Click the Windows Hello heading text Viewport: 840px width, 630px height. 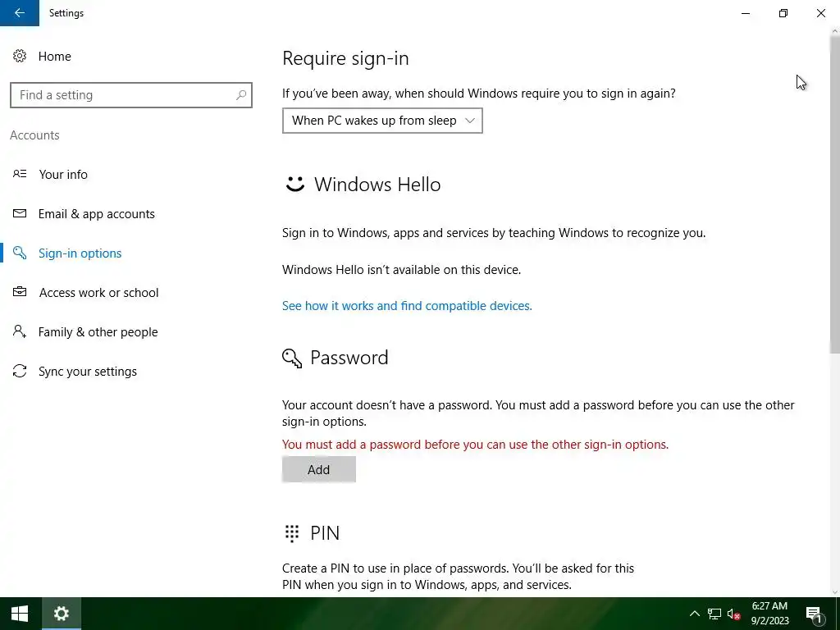point(377,185)
